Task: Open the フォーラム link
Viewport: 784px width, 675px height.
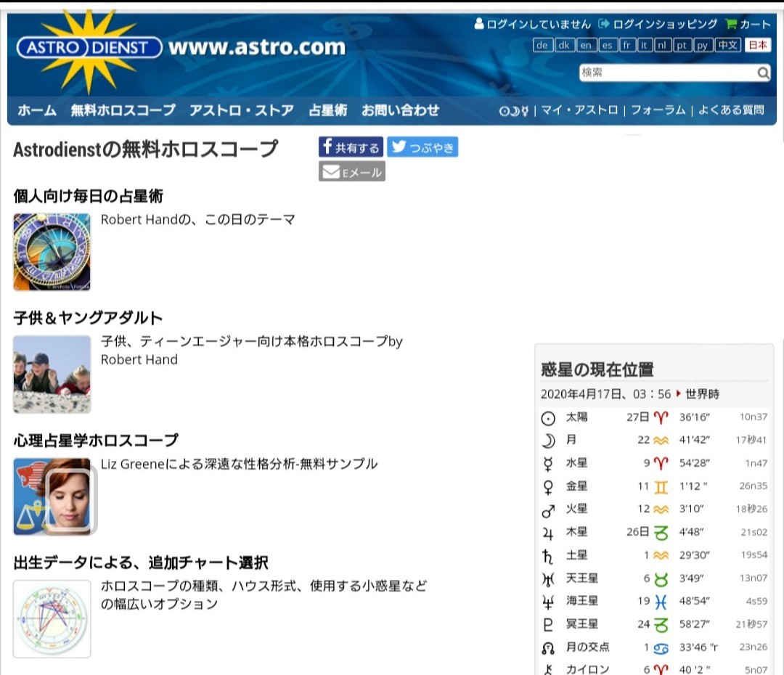Action: [x=658, y=110]
